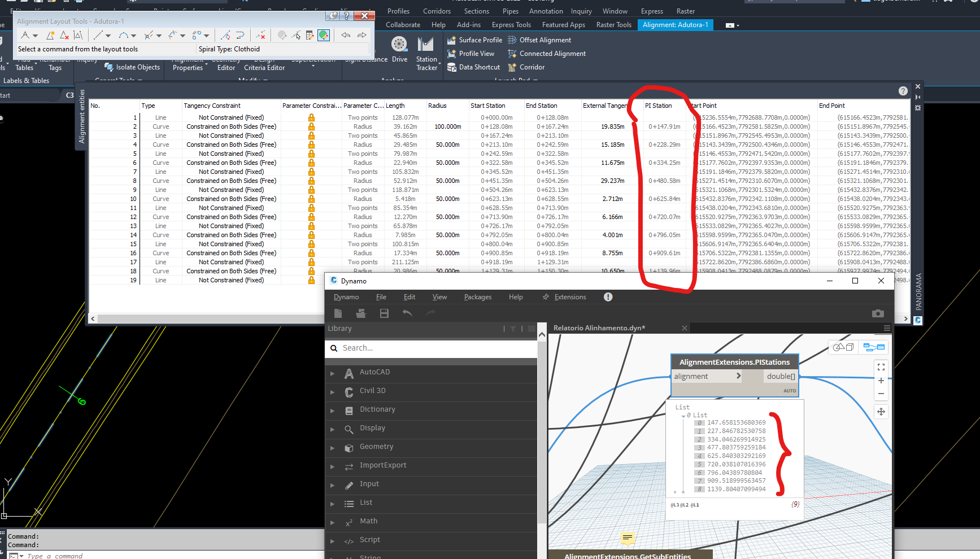
Task: Open the curve tools dropdown arrow
Action: [x=134, y=36]
